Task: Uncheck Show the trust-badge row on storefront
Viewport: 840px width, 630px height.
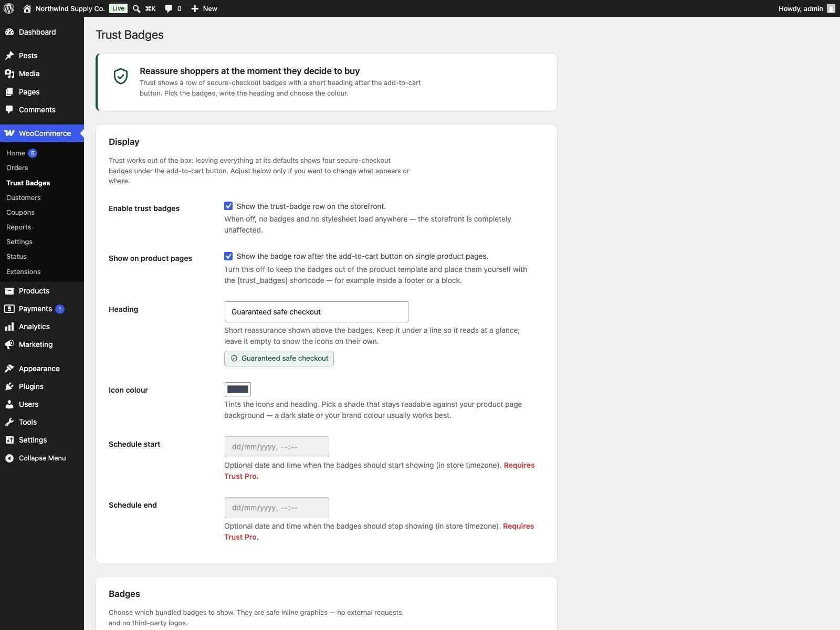Action: pos(228,206)
